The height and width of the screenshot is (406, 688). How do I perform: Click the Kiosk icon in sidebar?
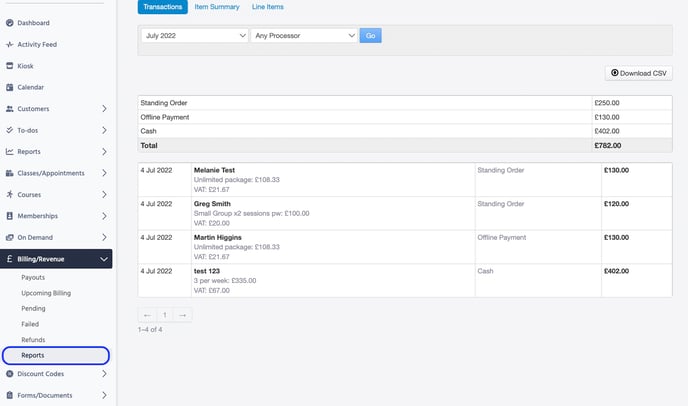coord(10,66)
